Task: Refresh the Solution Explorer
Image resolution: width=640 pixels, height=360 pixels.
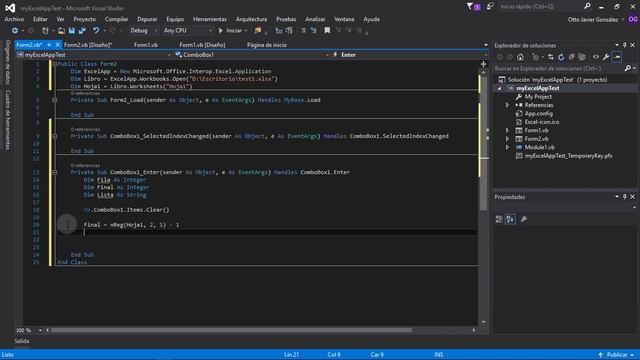Action: coord(561,57)
